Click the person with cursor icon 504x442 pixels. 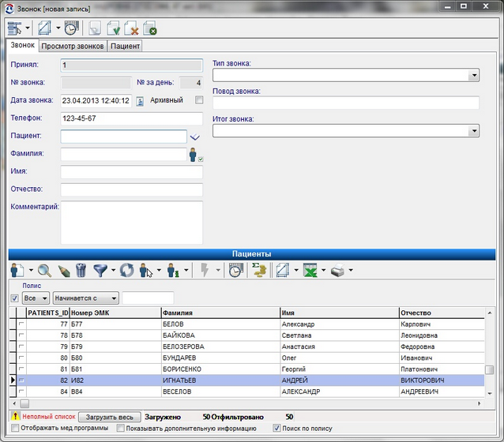click(x=146, y=271)
